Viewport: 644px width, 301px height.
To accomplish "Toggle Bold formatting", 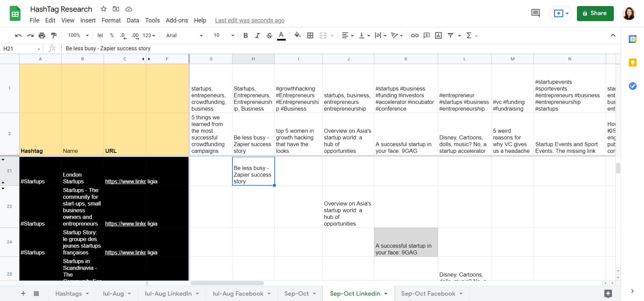I will [246, 36].
